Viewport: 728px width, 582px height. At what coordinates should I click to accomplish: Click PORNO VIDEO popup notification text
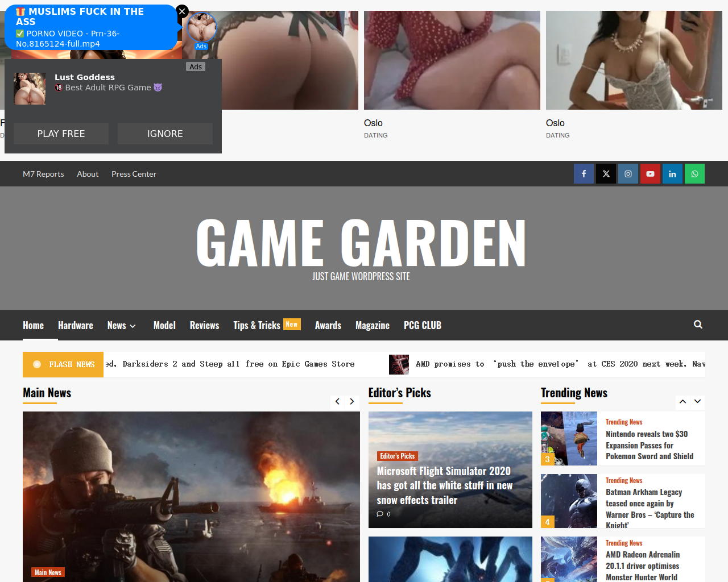pos(68,39)
